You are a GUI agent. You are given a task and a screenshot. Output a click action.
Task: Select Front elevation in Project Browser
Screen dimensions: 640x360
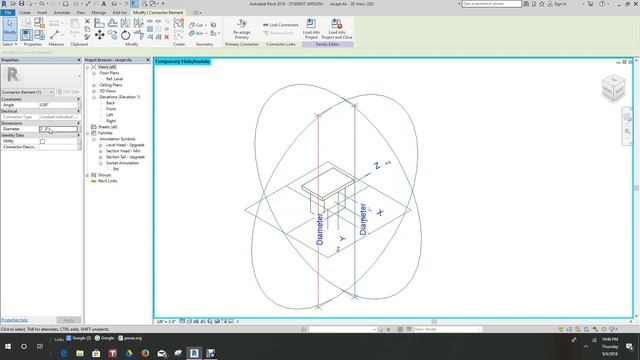point(111,109)
